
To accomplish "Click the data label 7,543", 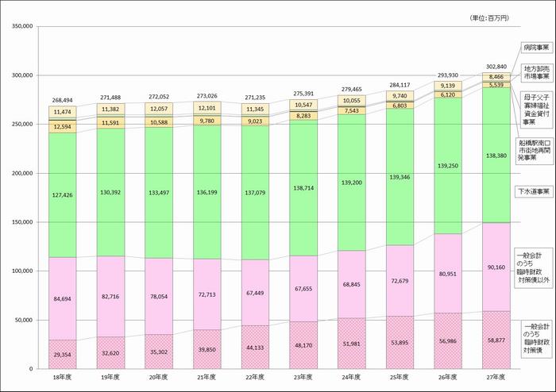I will click(351, 111).
